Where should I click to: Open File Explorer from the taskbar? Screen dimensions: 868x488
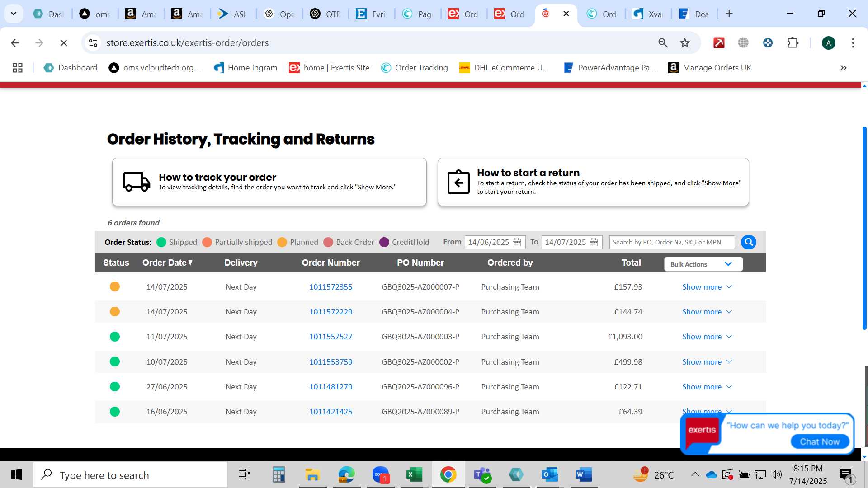click(312, 475)
